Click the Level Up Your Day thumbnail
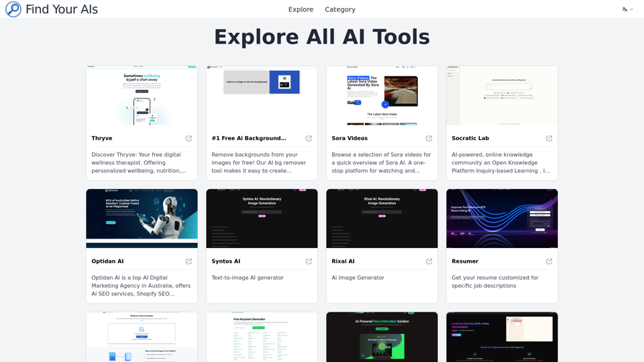Viewport: 644px width, 362px height. click(x=502, y=337)
